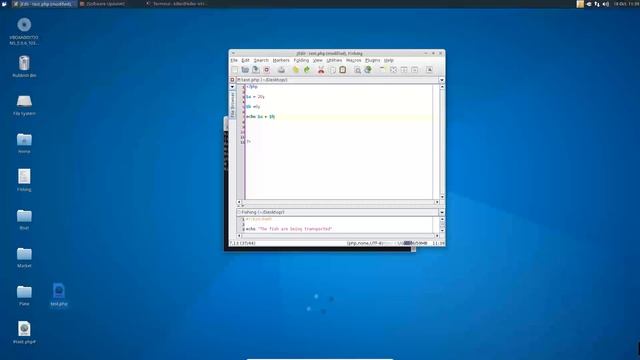Click the Find magnifier toolbar icon

coord(357,70)
